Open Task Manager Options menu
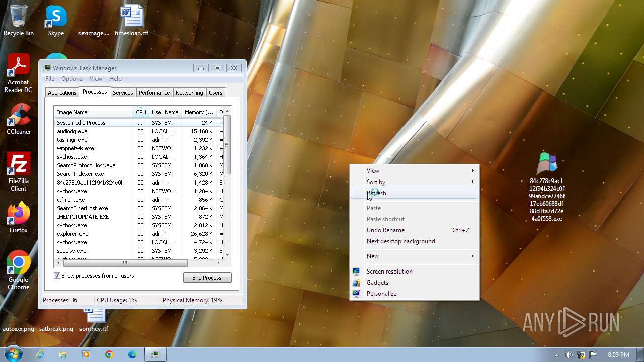This screenshot has width=644, height=362. point(72,79)
